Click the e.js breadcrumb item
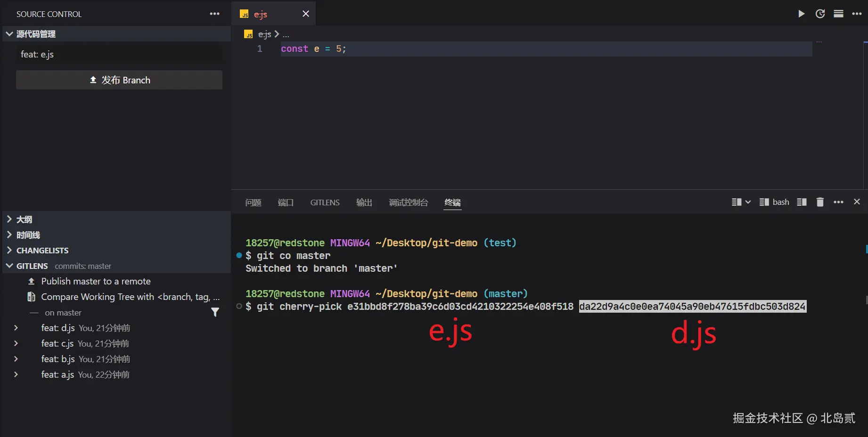The image size is (868, 437). pyautogui.click(x=264, y=34)
